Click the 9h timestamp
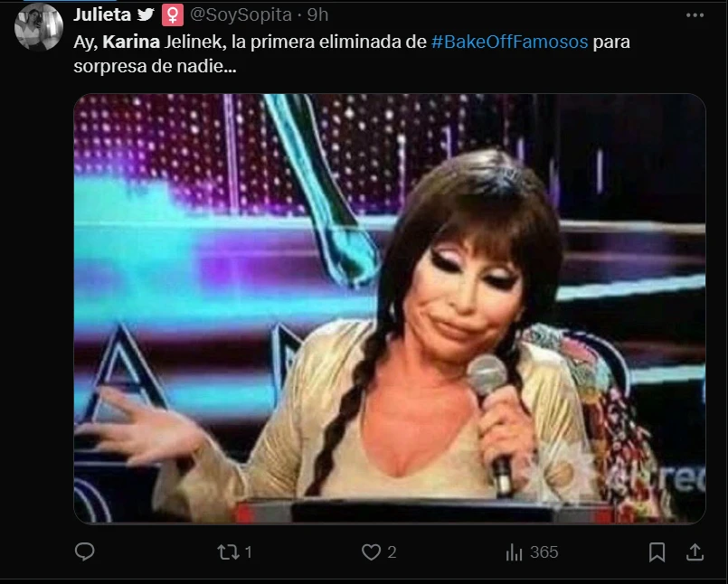 point(318,14)
